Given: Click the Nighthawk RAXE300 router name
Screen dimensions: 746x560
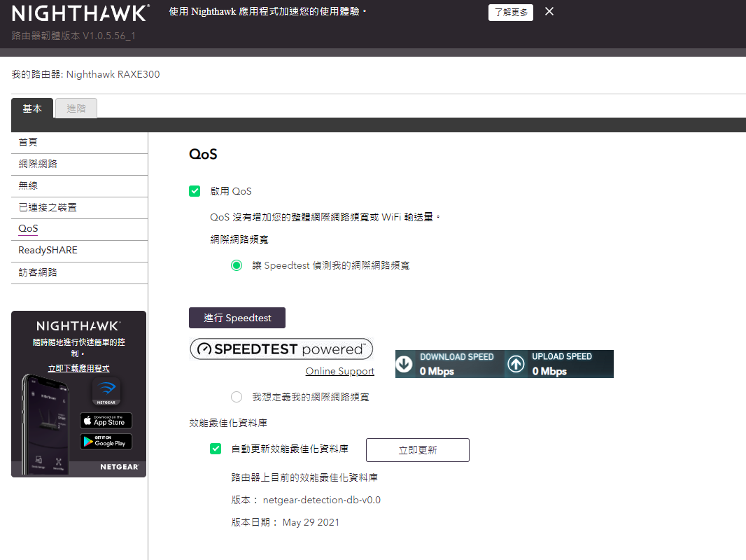Looking at the screenshot, I should [x=113, y=74].
